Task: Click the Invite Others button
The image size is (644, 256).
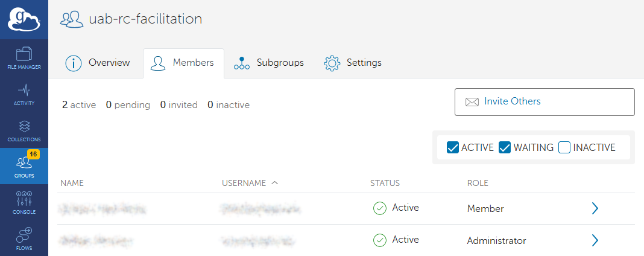Action: point(544,101)
